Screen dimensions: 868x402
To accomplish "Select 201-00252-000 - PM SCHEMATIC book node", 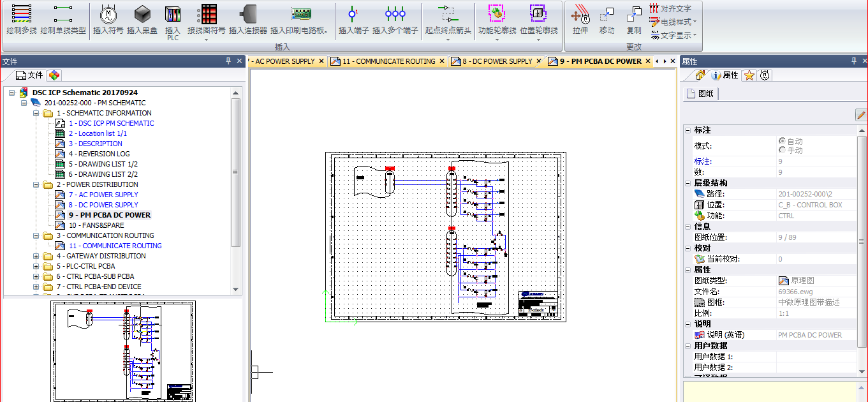I will tap(95, 103).
